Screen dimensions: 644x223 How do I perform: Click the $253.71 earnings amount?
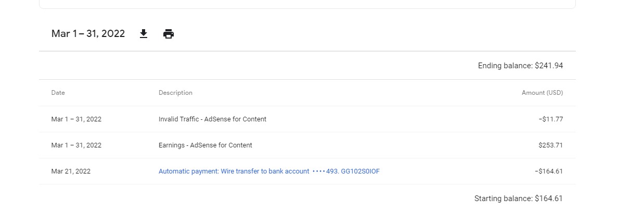click(551, 145)
